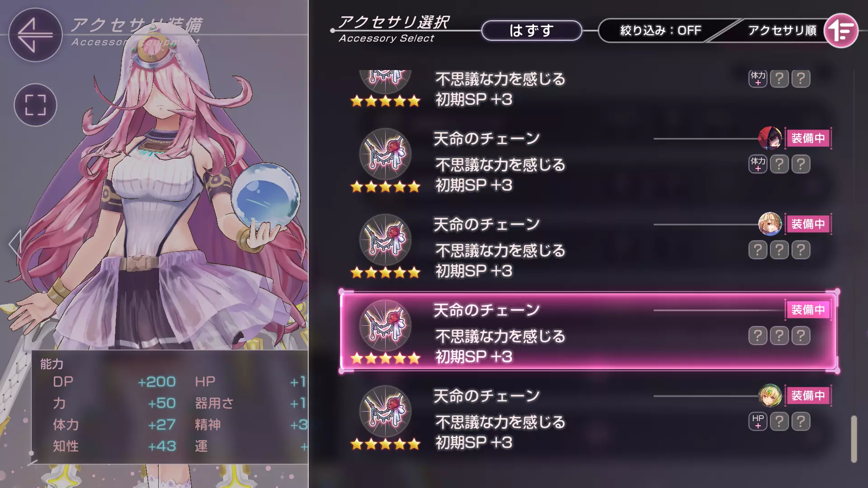Open fullscreen character view icon

35,105
